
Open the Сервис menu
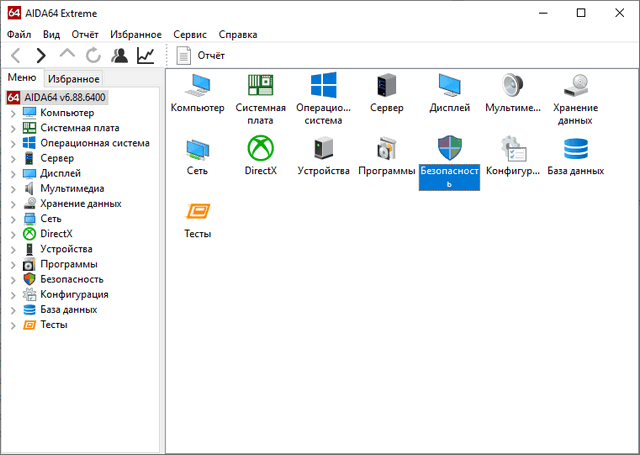(190, 34)
